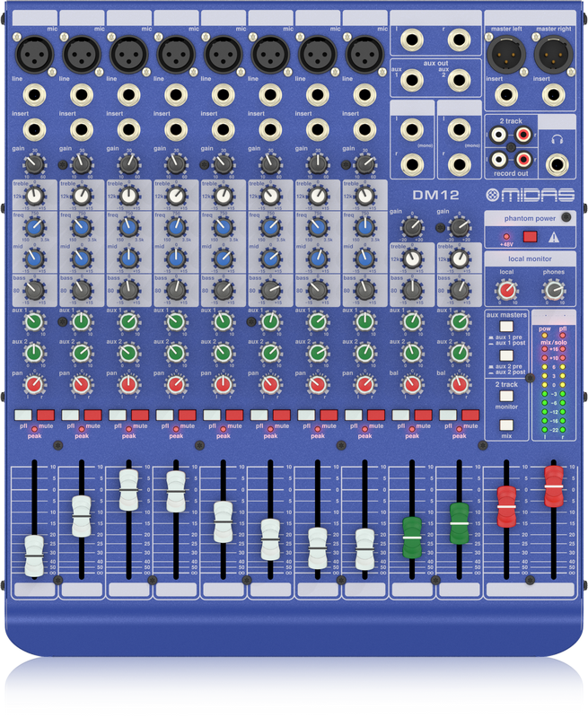Click the headphones jack under the headphone icon
This screenshot has width=588, height=718.
557,165
